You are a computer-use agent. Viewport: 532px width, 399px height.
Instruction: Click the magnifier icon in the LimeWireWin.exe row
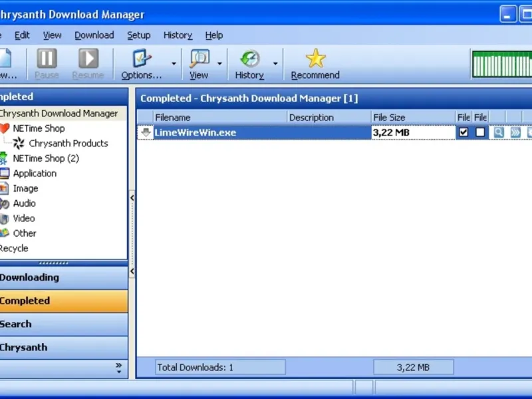(498, 132)
